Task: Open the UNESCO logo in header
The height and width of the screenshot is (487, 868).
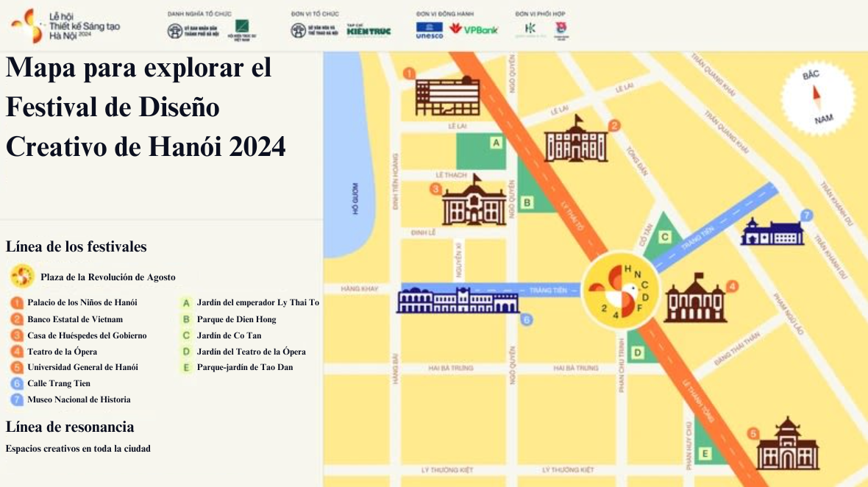Action: [x=430, y=29]
